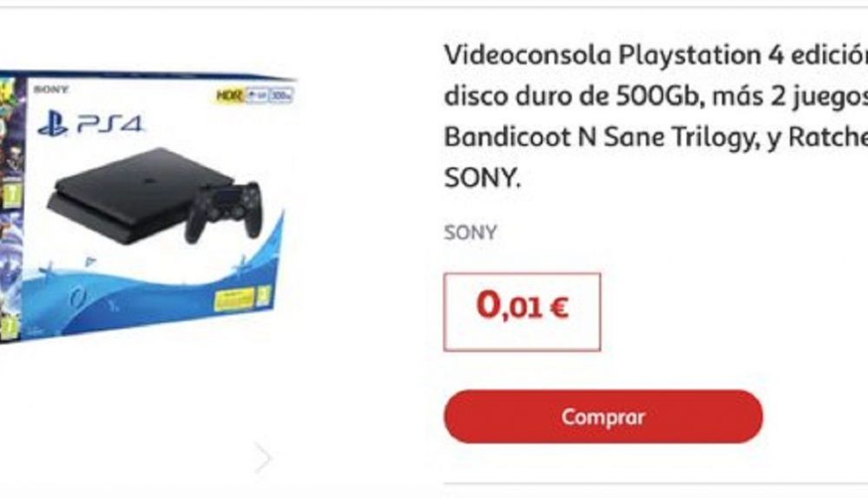The image size is (868, 498).
Task: Click the PlayStation symbol logo on box
Action: pyautogui.click(x=53, y=123)
